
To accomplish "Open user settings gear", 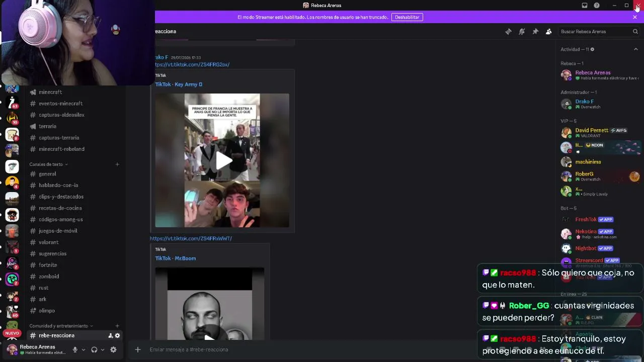I will coord(113,349).
